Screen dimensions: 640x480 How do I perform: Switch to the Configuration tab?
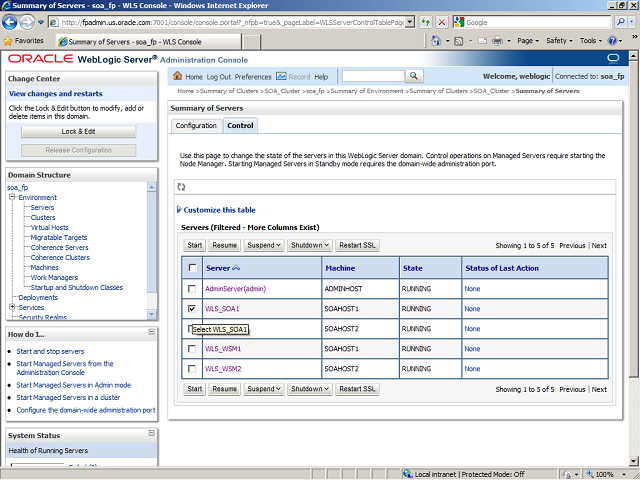[196, 125]
